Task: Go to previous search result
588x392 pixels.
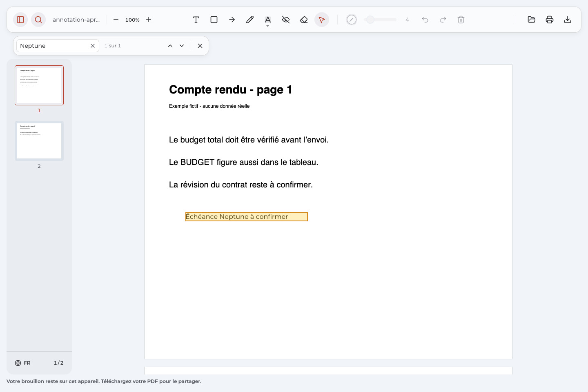Action: [170, 46]
